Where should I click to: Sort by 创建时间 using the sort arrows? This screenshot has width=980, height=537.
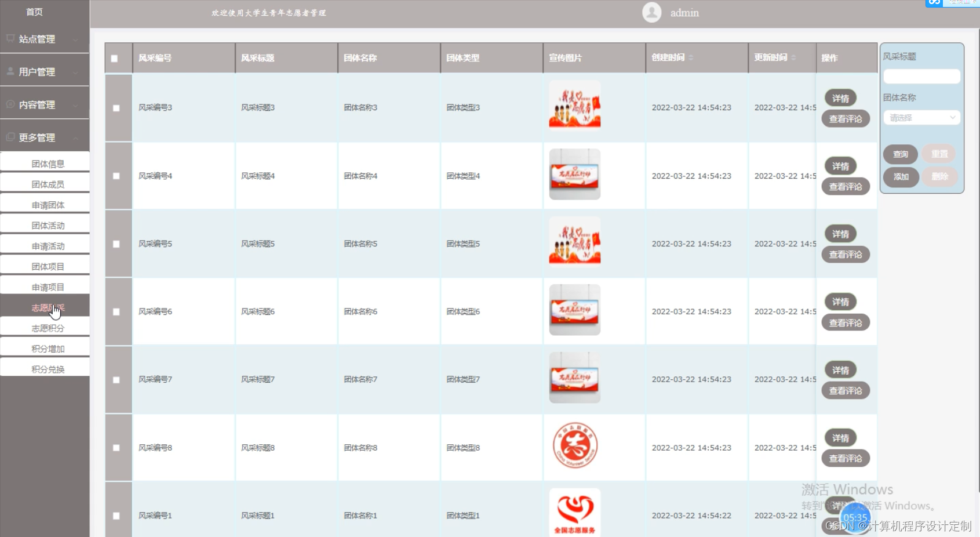[x=691, y=57]
